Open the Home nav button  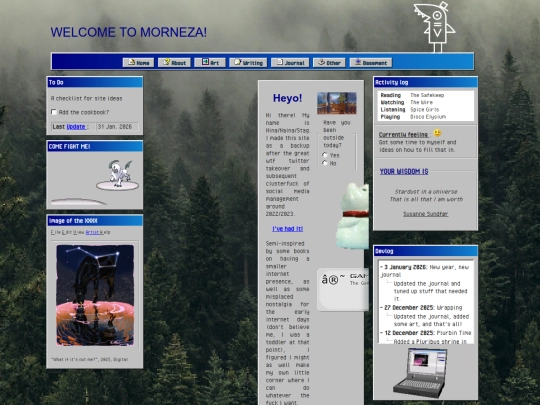point(138,63)
